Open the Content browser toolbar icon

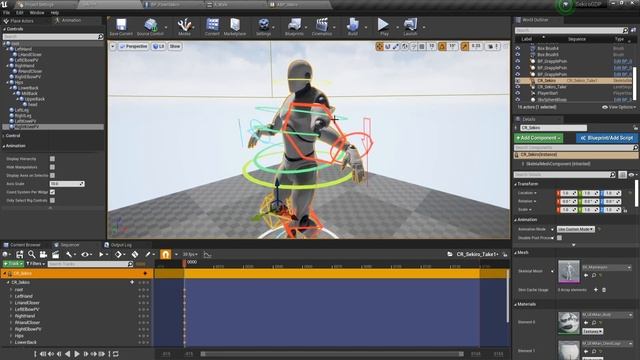(x=212, y=24)
